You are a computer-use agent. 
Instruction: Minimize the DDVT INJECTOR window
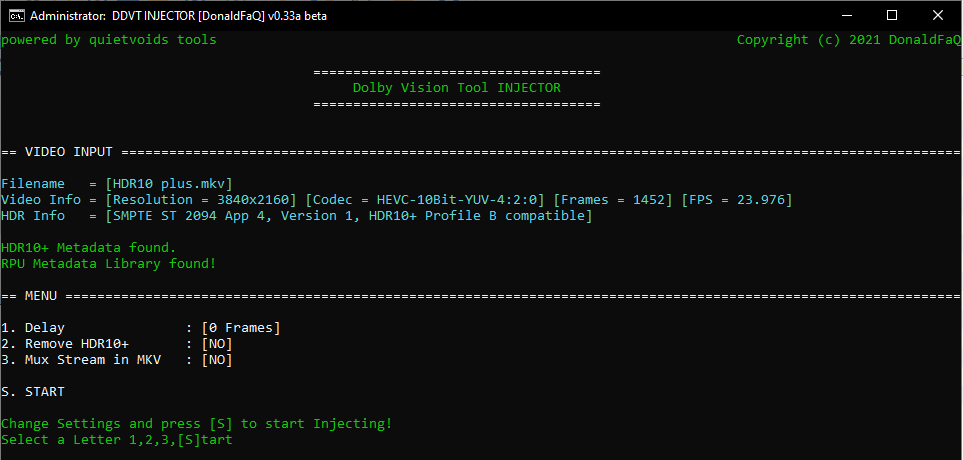846,15
